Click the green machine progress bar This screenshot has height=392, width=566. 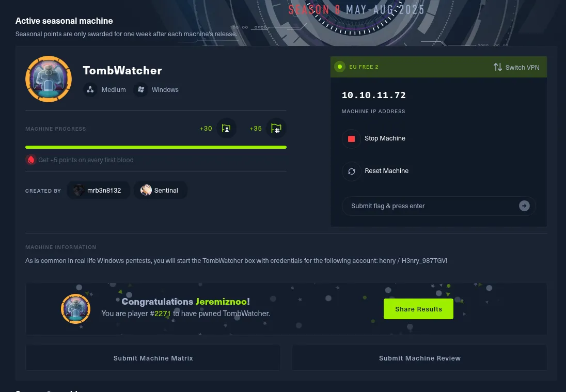[x=156, y=147]
